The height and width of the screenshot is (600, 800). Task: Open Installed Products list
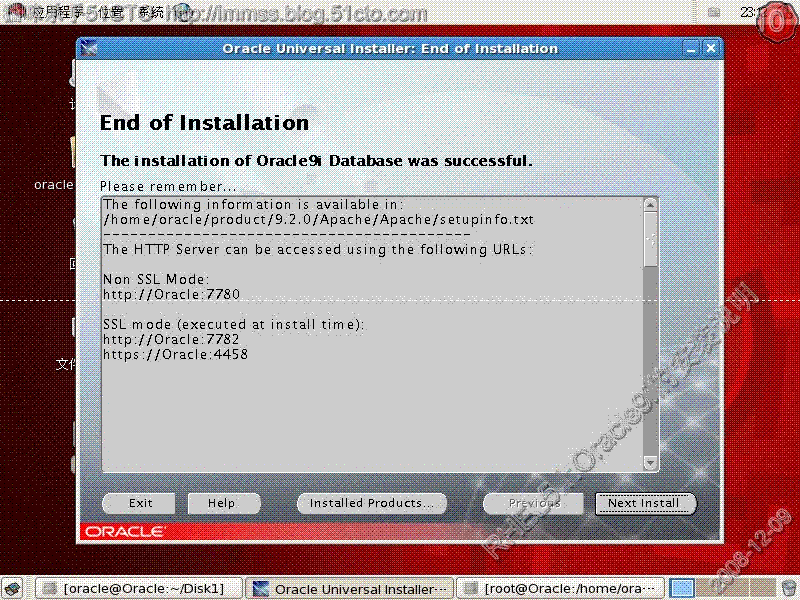371,503
